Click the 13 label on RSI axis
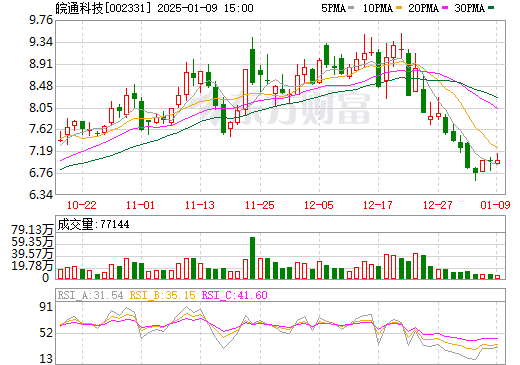 tap(46, 359)
